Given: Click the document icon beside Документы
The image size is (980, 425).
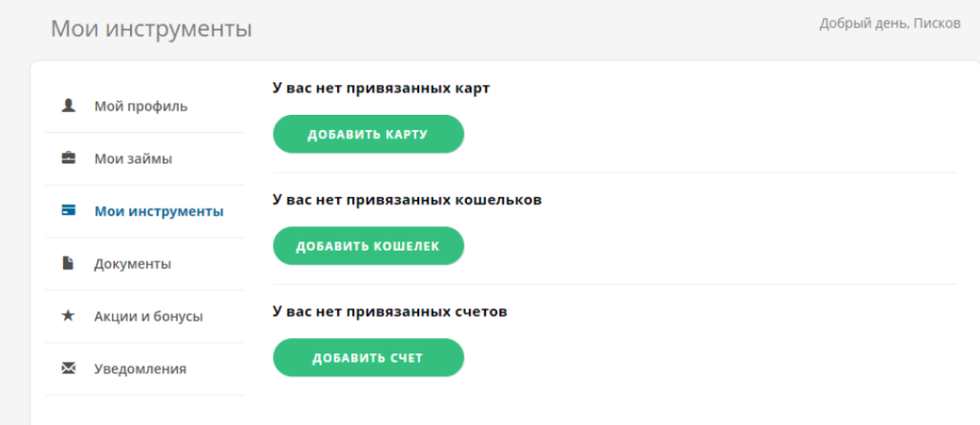Looking at the screenshot, I should pyautogui.click(x=69, y=263).
